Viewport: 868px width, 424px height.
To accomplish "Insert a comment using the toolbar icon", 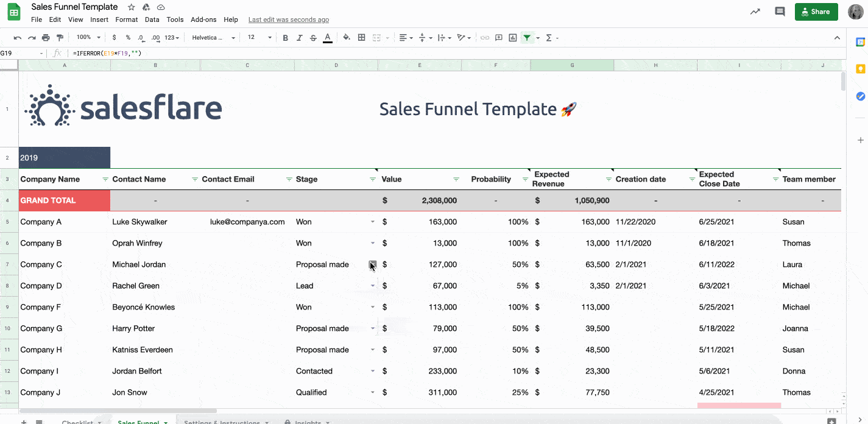I will click(499, 38).
